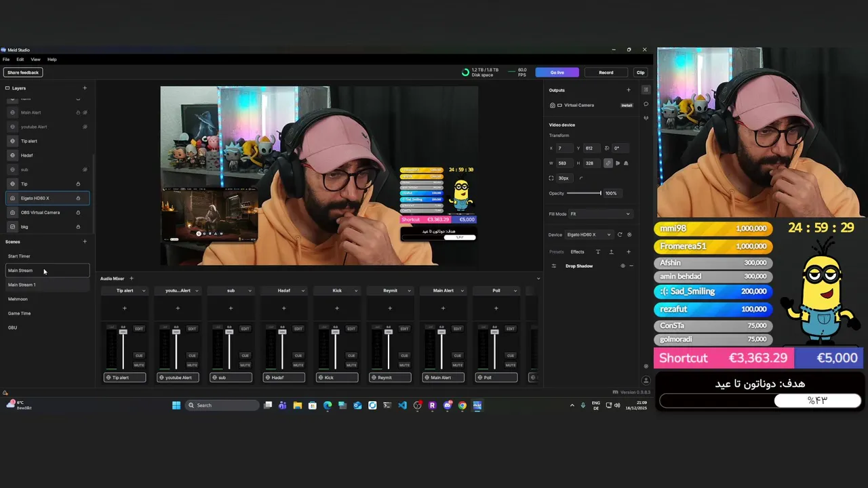Click the Record button
Image resolution: width=868 pixels, height=488 pixels.
[x=606, y=73]
